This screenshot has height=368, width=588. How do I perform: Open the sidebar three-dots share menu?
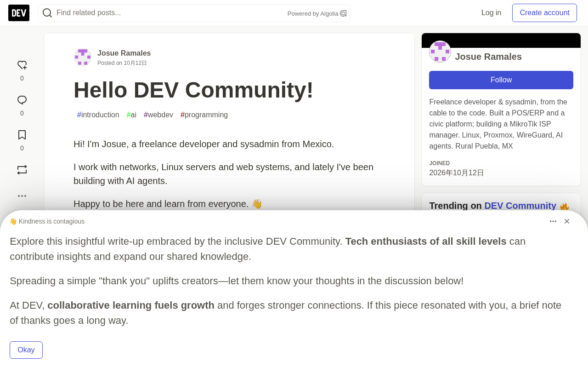22,196
